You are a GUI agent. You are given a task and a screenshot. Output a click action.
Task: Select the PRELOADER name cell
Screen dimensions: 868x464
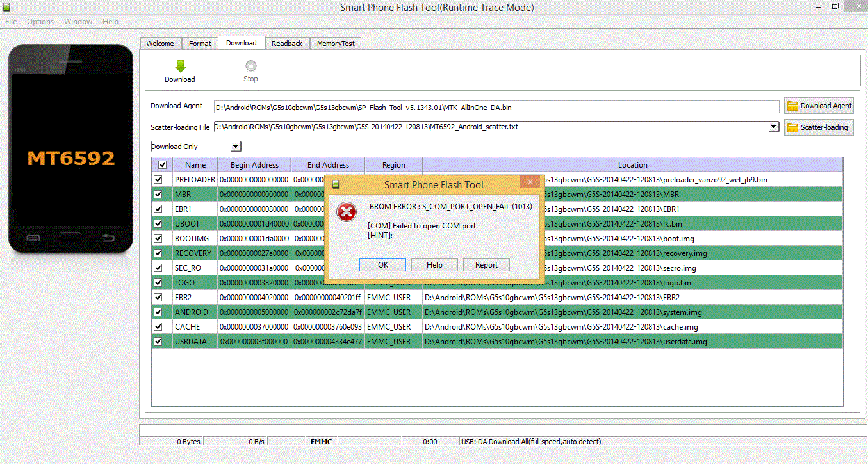[195, 180]
